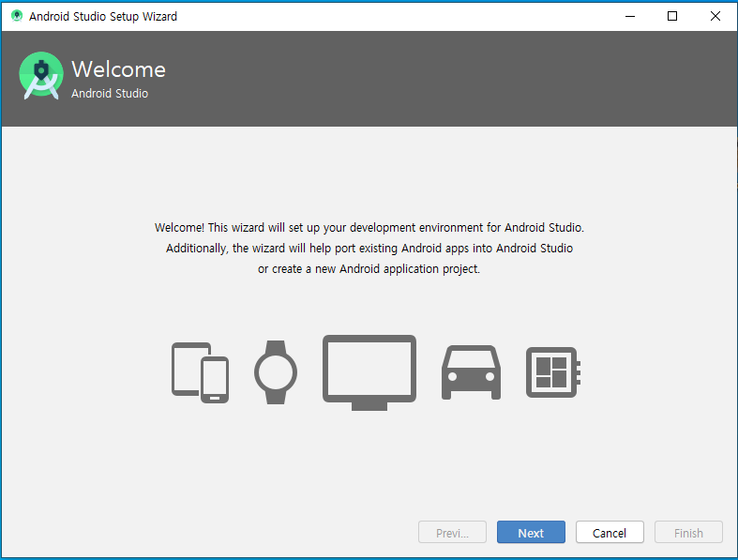Screen dimensions: 738x560
Task: Click the line starting 'Welcome! This wizard'
Action: tap(369, 228)
